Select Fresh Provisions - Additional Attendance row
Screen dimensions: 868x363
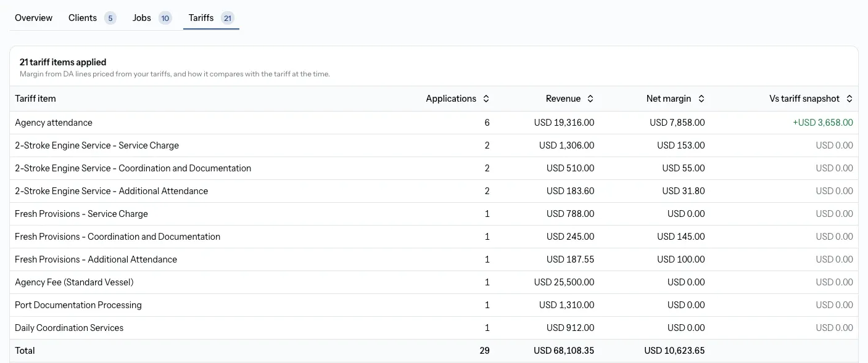[434, 259]
